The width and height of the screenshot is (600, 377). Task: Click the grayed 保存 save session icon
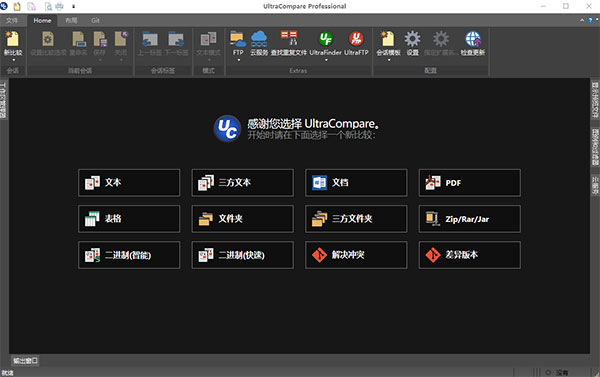point(100,39)
